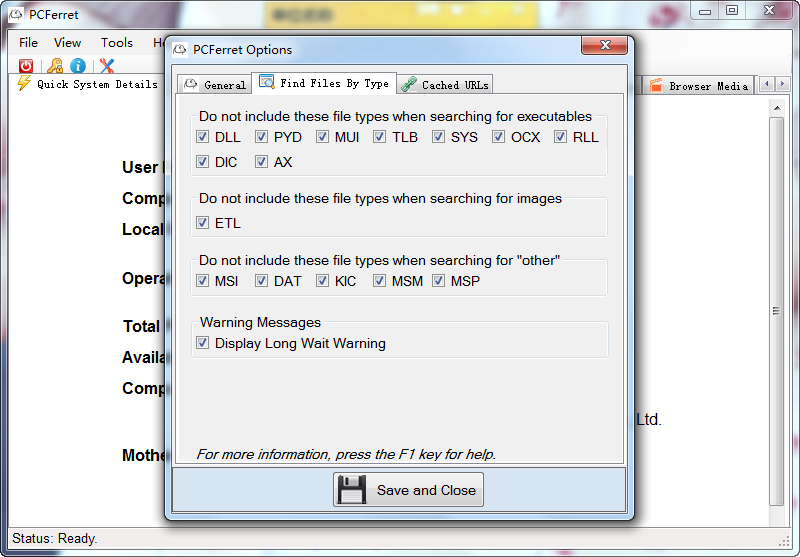Select the Find Files By Type tab

click(324, 83)
